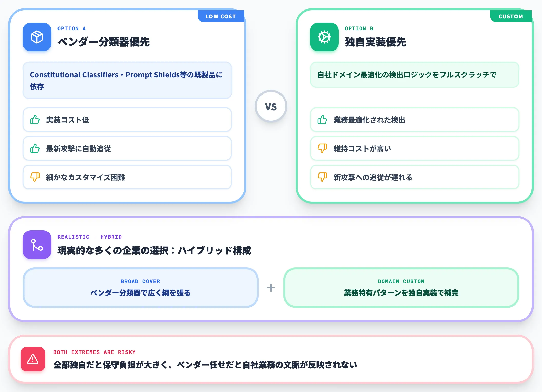Click the BROAD COVER box
The width and height of the screenshot is (542, 392).
pyautogui.click(x=141, y=288)
